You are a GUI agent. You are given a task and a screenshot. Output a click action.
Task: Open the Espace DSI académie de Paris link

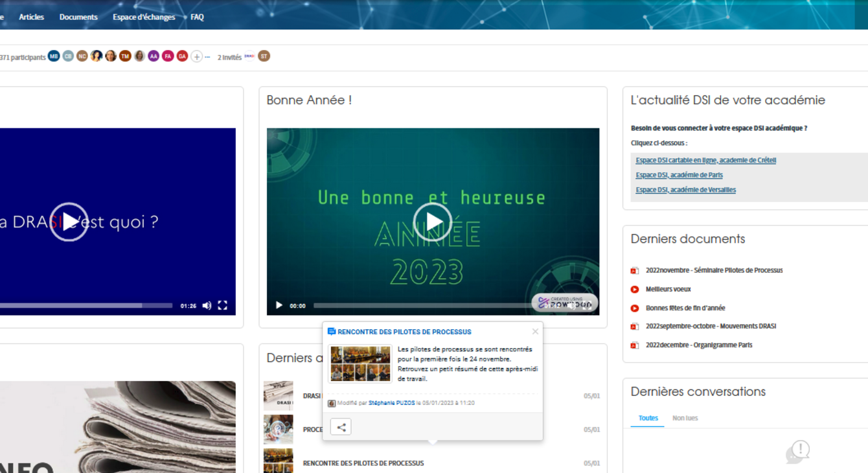click(x=680, y=175)
